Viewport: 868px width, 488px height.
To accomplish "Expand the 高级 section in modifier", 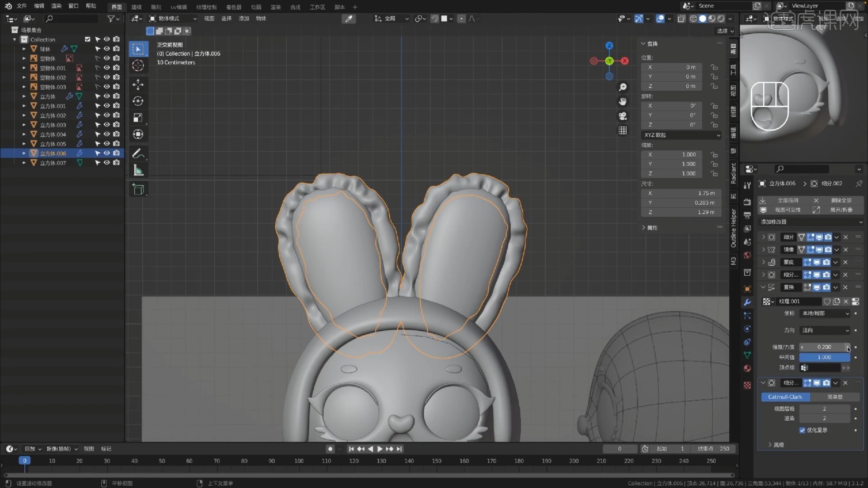I will pyautogui.click(x=776, y=445).
